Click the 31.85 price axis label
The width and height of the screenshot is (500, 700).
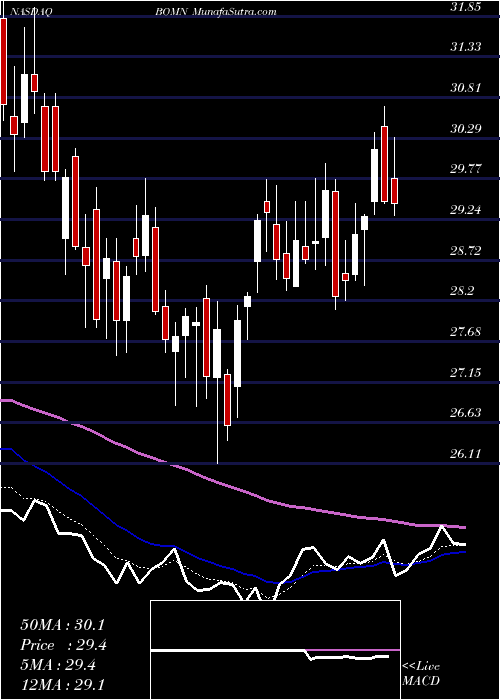pos(466,7)
